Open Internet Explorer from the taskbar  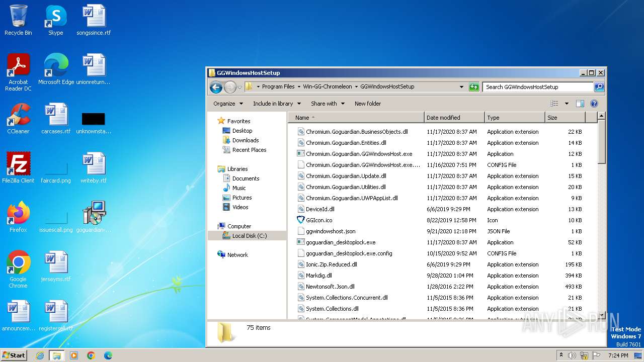tap(40, 355)
